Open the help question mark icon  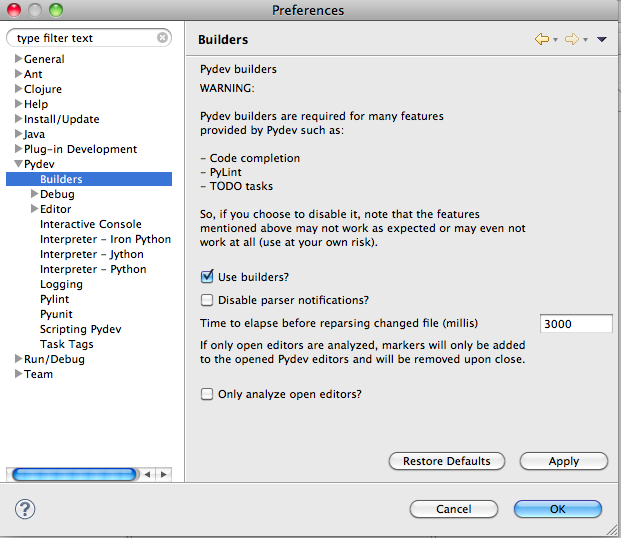click(25, 509)
